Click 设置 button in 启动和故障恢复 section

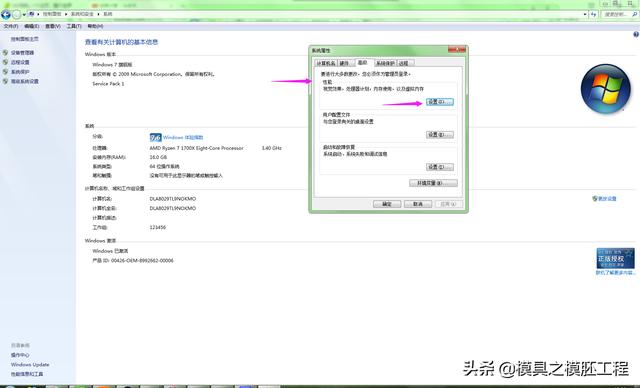[440, 167]
